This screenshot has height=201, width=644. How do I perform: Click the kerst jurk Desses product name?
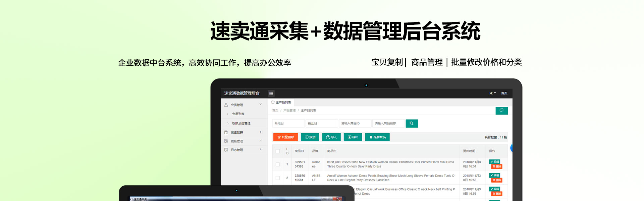tap(390, 164)
